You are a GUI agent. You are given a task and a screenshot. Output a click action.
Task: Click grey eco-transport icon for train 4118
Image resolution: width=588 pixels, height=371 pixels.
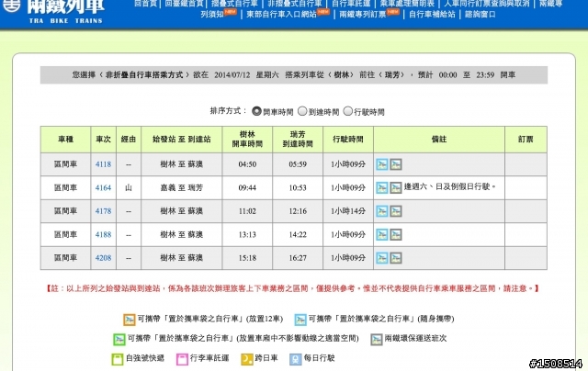tap(396, 164)
